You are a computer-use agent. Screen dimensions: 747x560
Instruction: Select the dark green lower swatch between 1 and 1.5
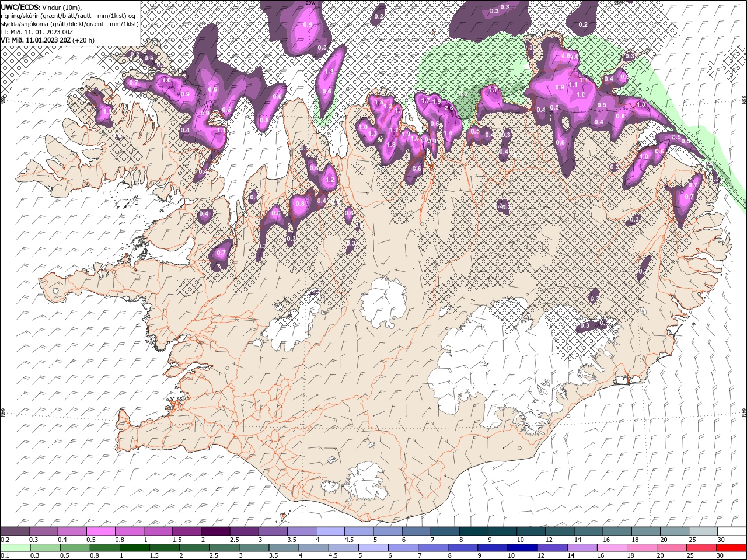(134, 548)
